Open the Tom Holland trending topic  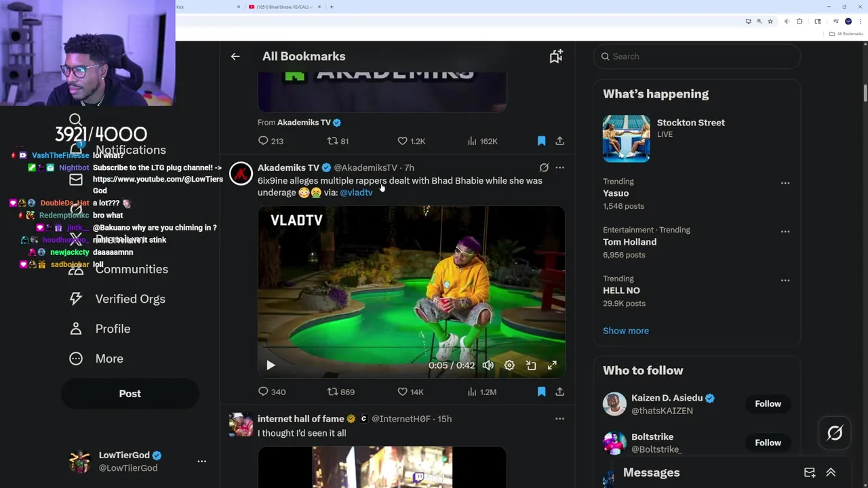pos(629,242)
